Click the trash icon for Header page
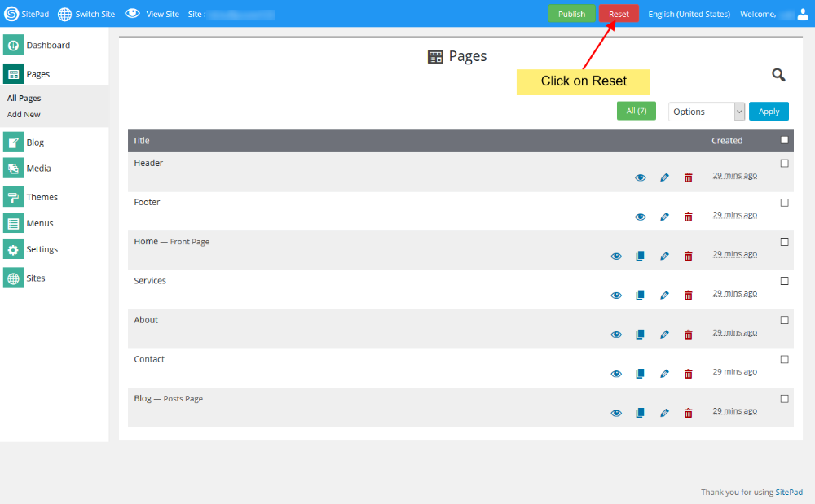Image resolution: width=815 pixels, height=504 pixels. [x=688, y=177]
